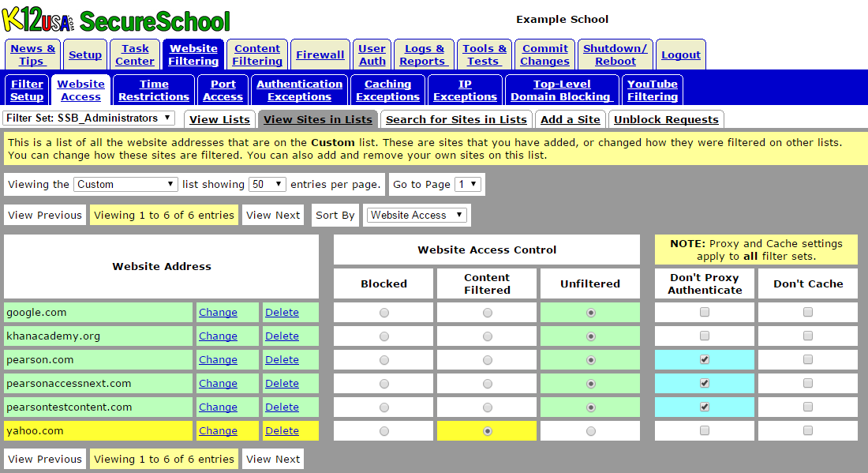Open Go to Page dropdown
The width and height of the screenshot is (868, 473).
pos(468,185)
